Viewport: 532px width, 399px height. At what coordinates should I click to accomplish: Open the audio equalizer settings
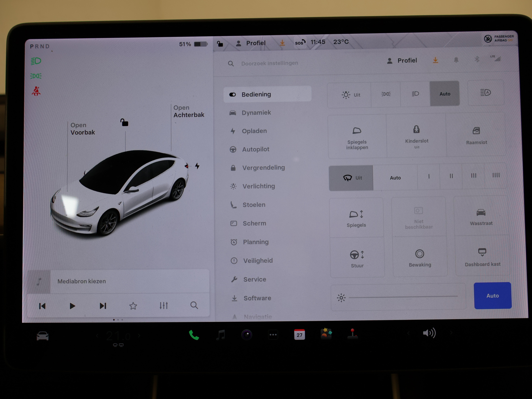163,305
